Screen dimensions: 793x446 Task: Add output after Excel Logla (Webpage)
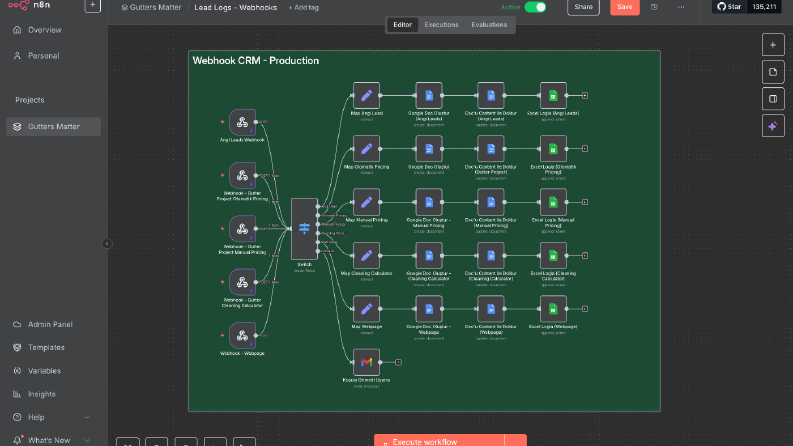point(585,309)
